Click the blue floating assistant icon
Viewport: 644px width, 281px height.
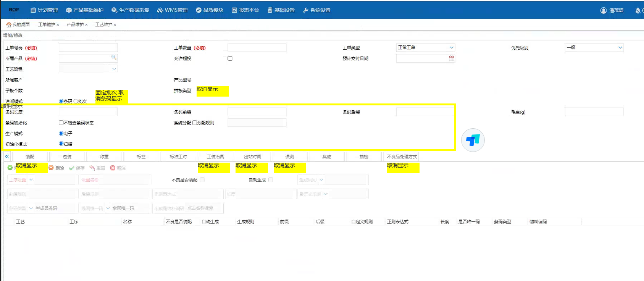point(473,140)
